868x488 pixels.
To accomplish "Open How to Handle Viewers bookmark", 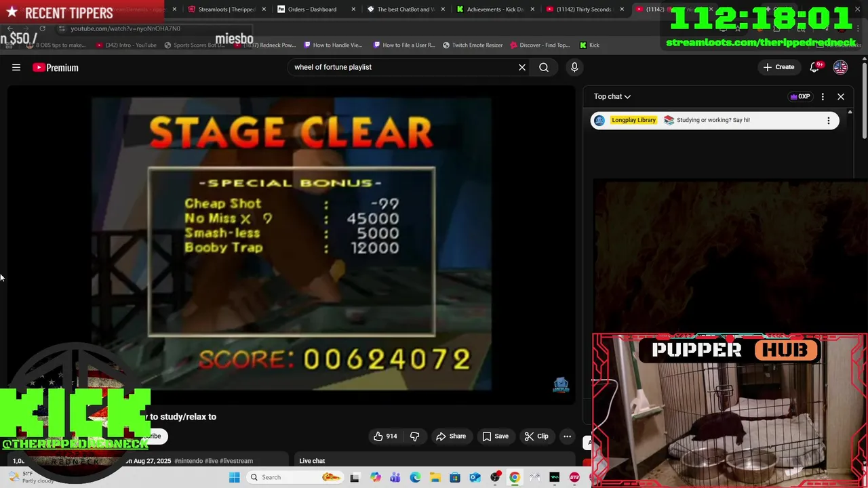I will pyautogui.click(x=333, y=45).
